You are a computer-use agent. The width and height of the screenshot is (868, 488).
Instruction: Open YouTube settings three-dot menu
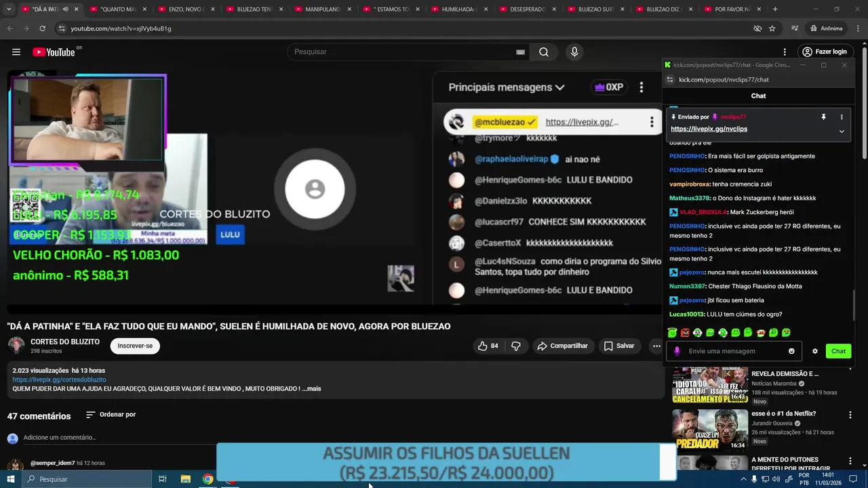(785, 52)
